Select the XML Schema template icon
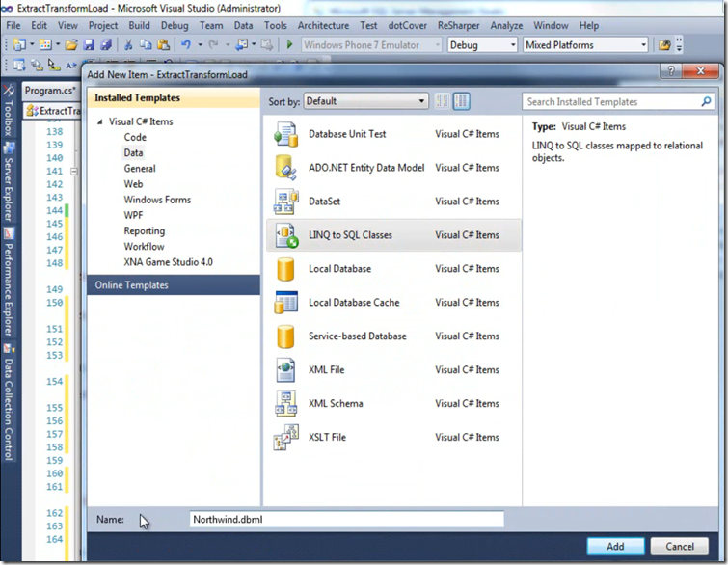The width and height of the screenshot is (728, 565). pyautogui.click(x=285, y=404)
